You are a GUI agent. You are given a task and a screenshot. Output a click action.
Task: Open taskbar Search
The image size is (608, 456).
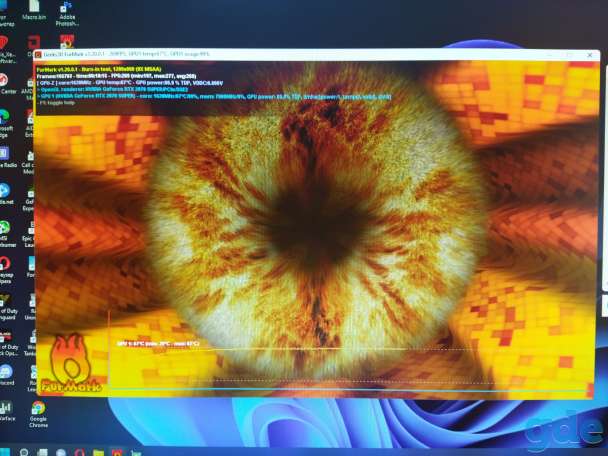[24, 453]
